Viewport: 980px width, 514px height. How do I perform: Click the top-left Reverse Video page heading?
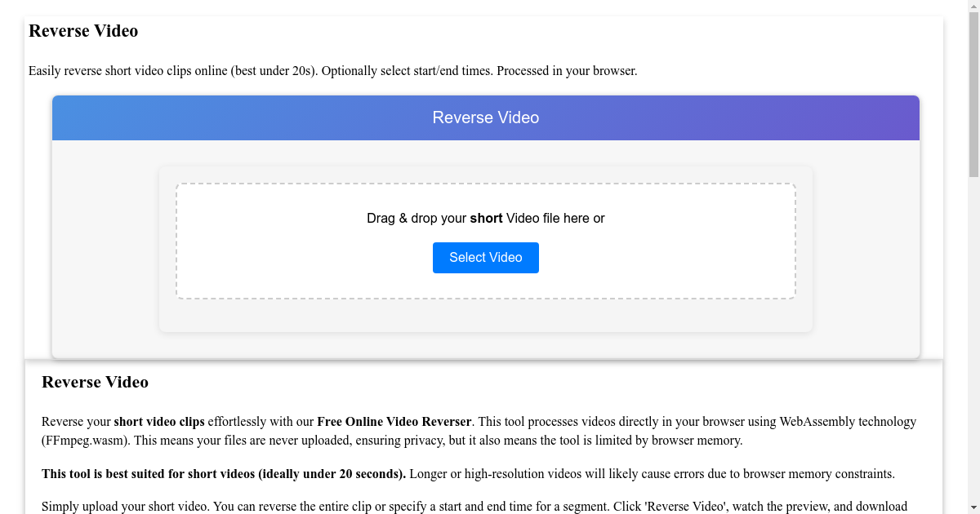(x=83, y=31)
